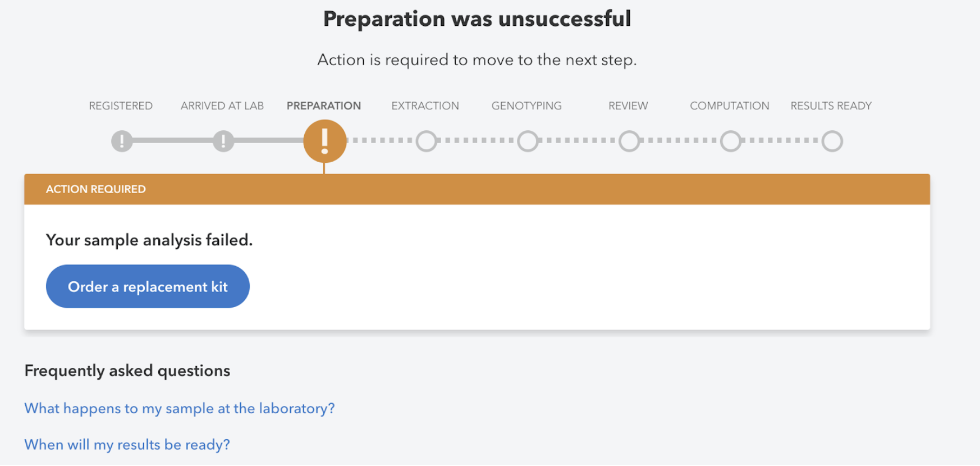Order a replacement kit
This screenshot has height=466, width=980.
click(147, 286)
